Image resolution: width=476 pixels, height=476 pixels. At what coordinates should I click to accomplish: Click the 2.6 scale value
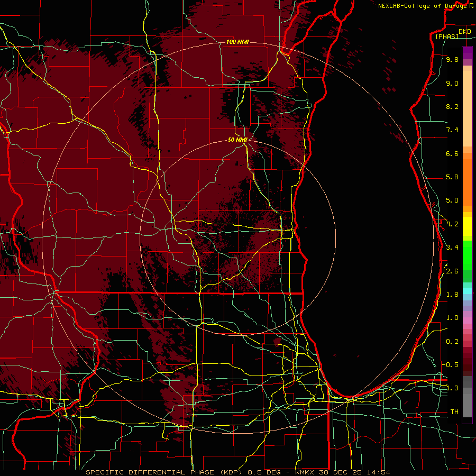[x=452, y=271]
